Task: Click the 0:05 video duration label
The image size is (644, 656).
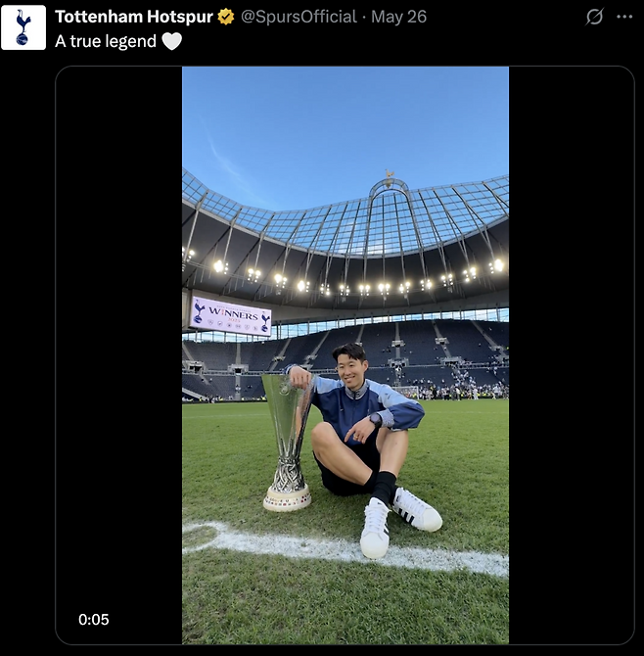Action: pyautogui.click(x=94, y=619)
